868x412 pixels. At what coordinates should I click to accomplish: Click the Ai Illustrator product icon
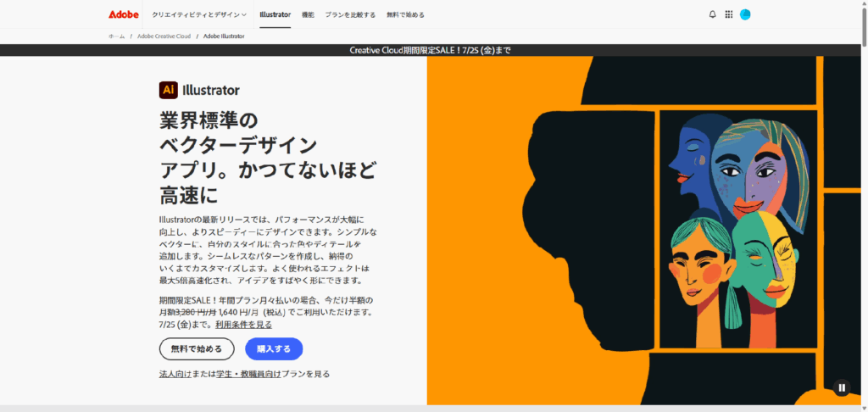pos(169,90)
